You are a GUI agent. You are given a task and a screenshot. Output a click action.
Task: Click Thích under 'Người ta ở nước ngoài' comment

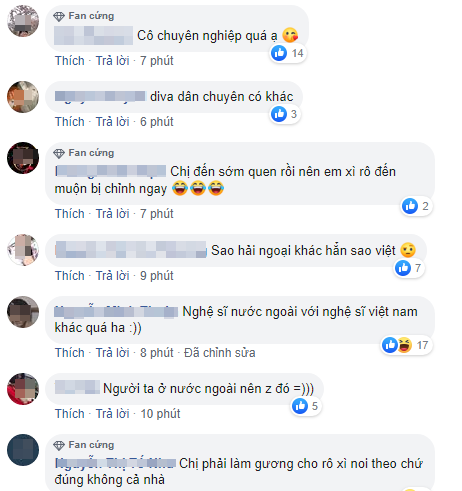coord(70,414)
